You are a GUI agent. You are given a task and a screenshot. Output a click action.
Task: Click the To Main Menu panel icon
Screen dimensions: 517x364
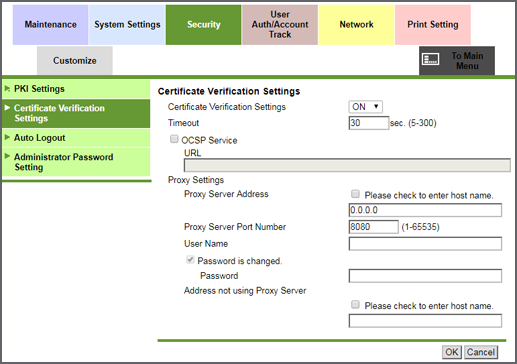(x=430, y=60)
